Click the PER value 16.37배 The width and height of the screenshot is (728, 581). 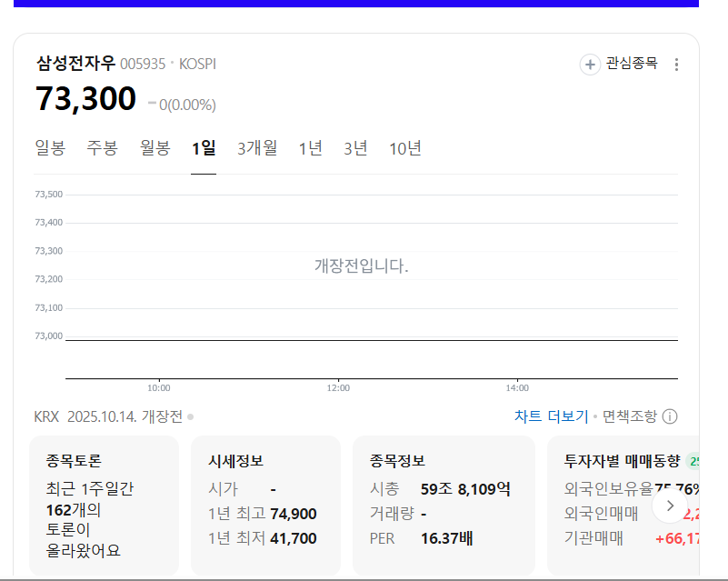[x=446, y=538]
